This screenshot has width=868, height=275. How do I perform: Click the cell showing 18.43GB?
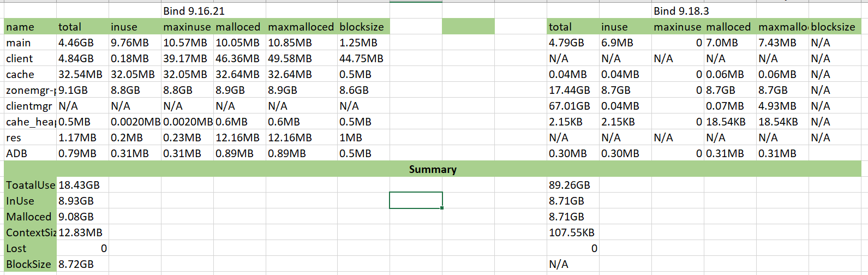[82, 185]
